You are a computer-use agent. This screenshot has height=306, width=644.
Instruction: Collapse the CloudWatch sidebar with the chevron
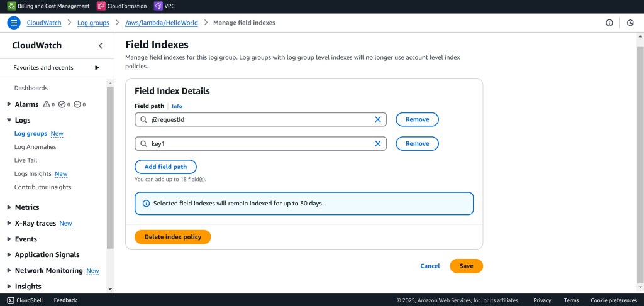[101, 46]
